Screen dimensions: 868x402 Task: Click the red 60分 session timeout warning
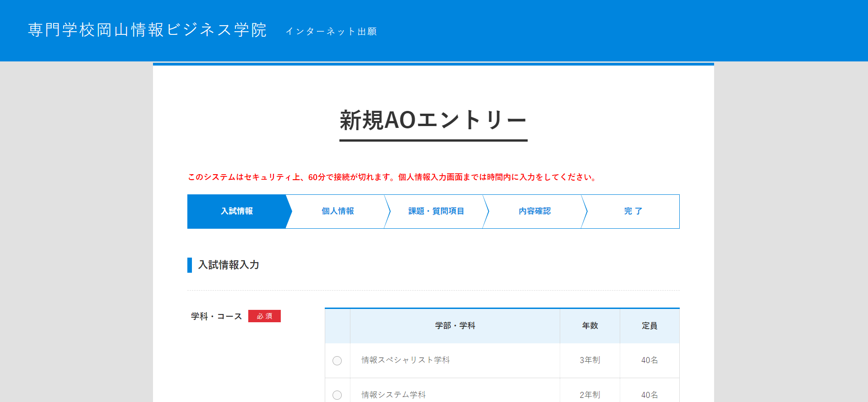393,177
